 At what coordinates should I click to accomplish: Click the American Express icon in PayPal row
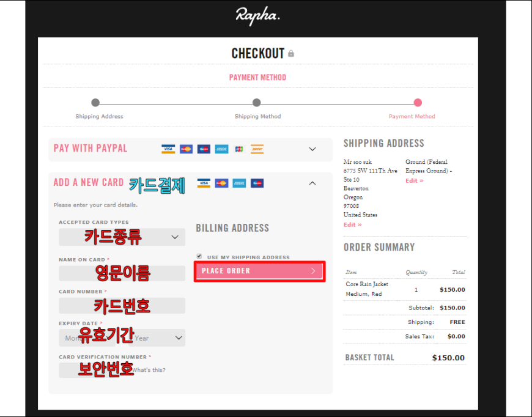(x=221, y=149)
